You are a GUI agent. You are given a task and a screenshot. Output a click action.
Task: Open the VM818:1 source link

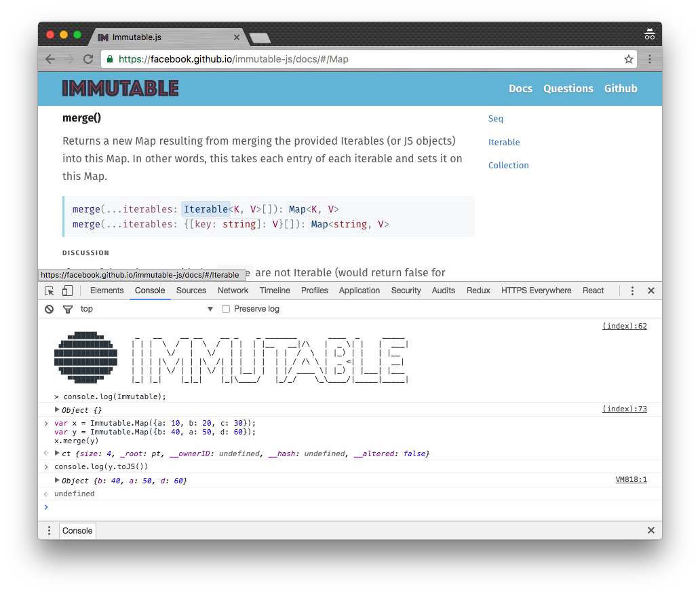631,479
